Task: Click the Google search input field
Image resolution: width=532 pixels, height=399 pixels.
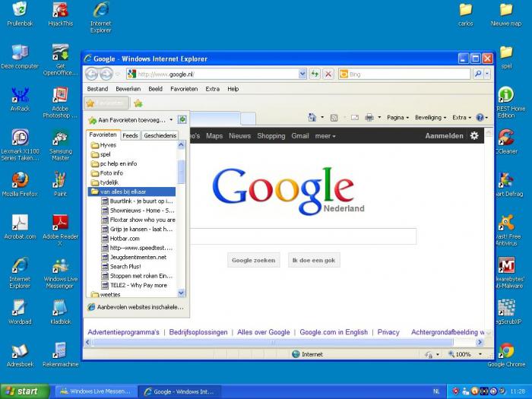Action: [302, 236]
